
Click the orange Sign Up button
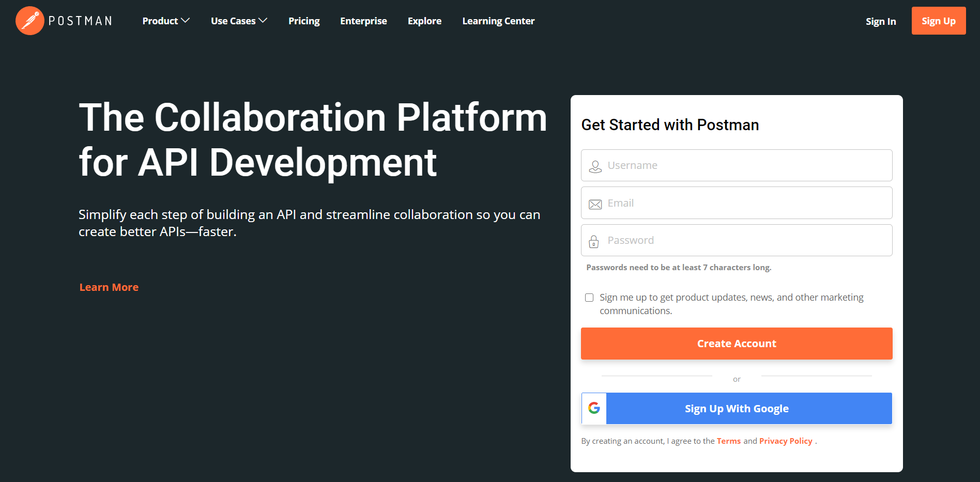point(938,21)
